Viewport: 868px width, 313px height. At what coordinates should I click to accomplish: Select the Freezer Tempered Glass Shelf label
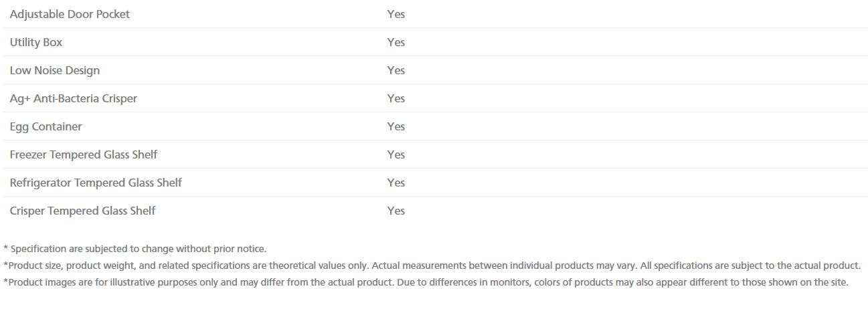click(84, 154)
